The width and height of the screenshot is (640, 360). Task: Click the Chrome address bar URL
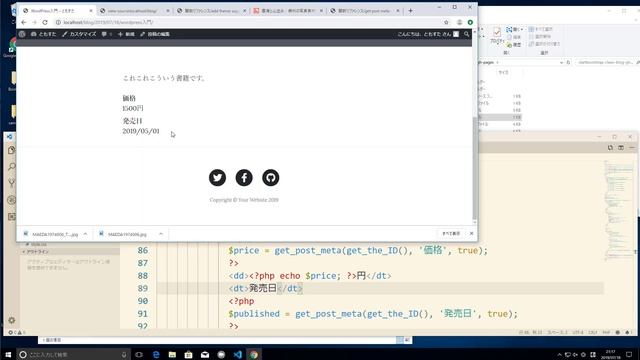click(x=108, y=22)
